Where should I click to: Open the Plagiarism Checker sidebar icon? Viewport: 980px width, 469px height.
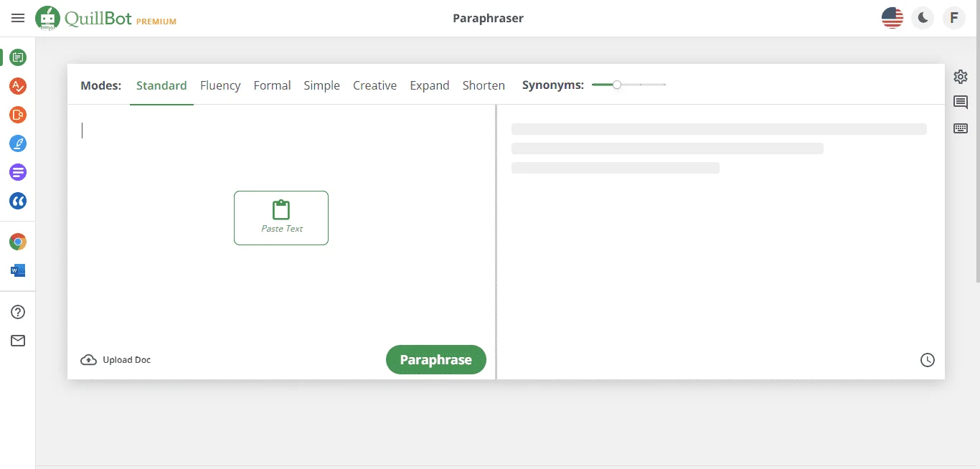(x=18, y=115)
